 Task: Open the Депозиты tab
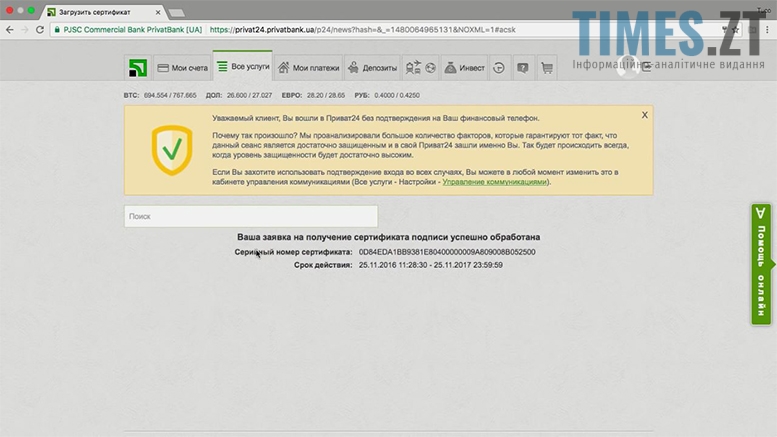(x=372, y=68)
